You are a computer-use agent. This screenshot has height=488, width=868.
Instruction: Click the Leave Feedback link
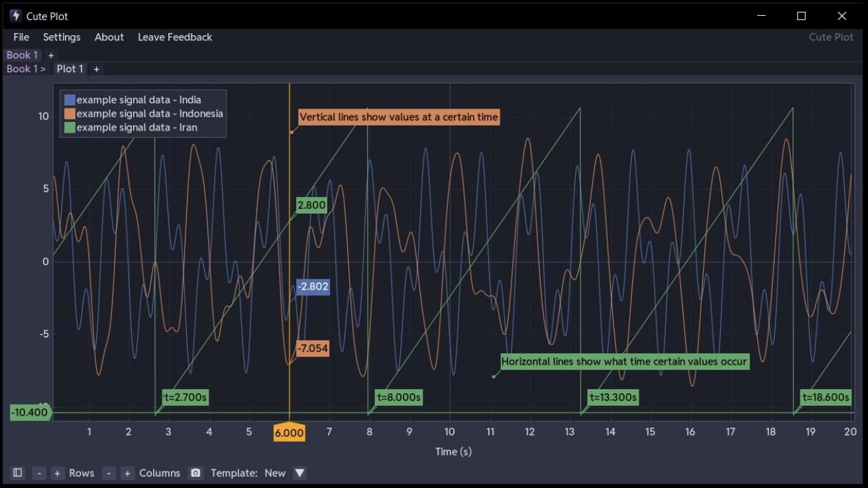pos(175,37)
